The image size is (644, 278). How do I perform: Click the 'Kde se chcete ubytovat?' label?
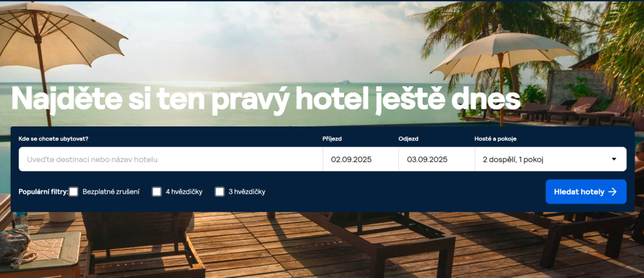pos(53,139)
